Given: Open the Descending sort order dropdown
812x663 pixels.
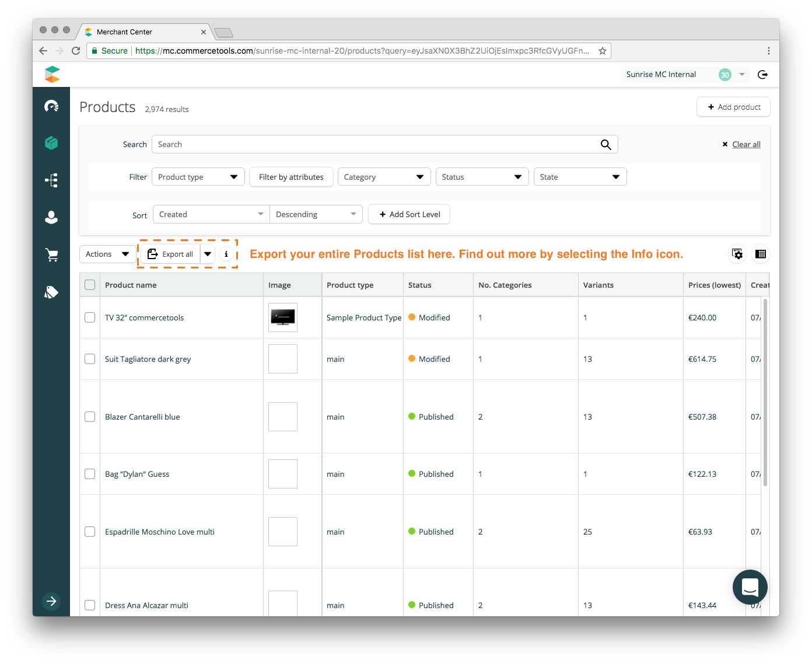Looking at the screenshot, I should click(316, 214).
